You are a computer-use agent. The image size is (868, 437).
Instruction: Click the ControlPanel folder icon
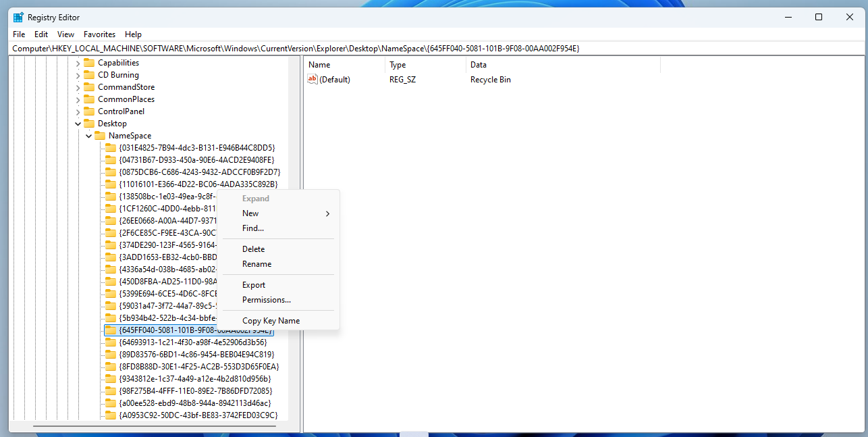pos(89,111)
